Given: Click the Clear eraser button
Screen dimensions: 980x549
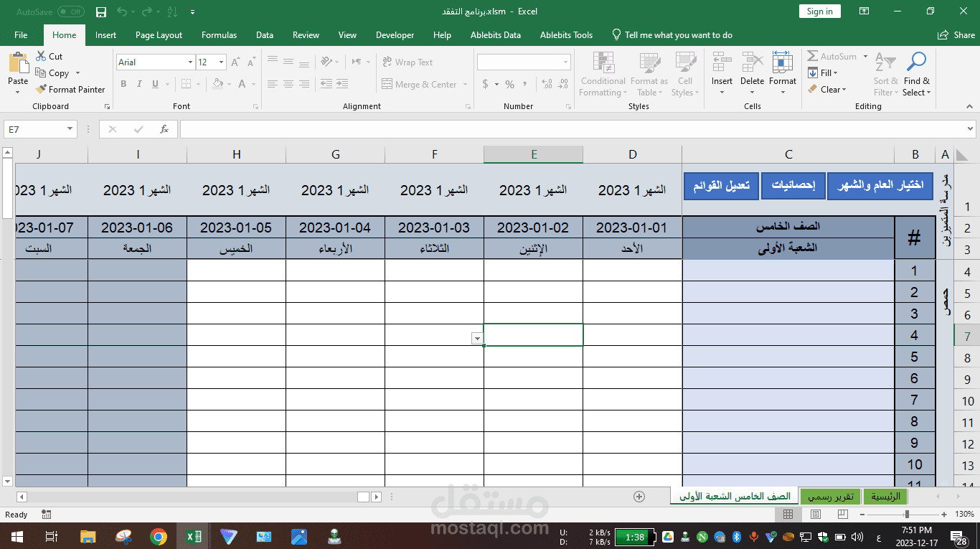Looking at the screenshot, I should click(x=826, y=90).
